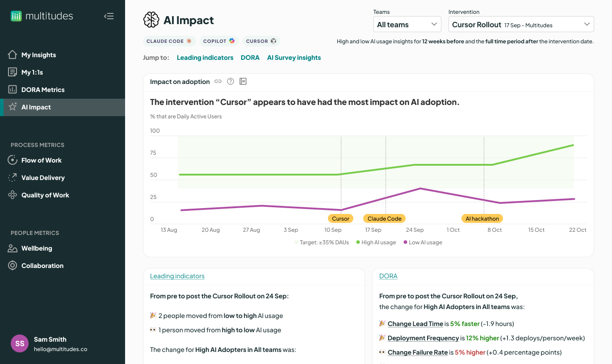612x364 pixels.
Task: Switch to the AI Impact section
Action: (36, 107)
